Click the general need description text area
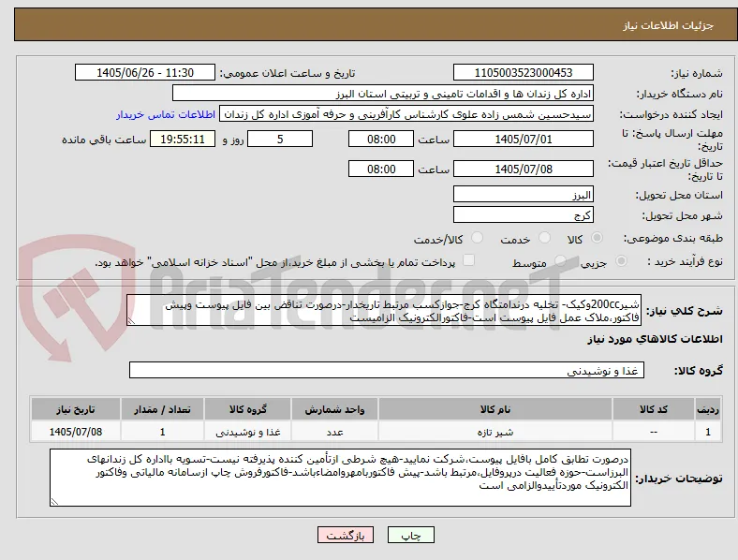 click(x=384, y=311)
